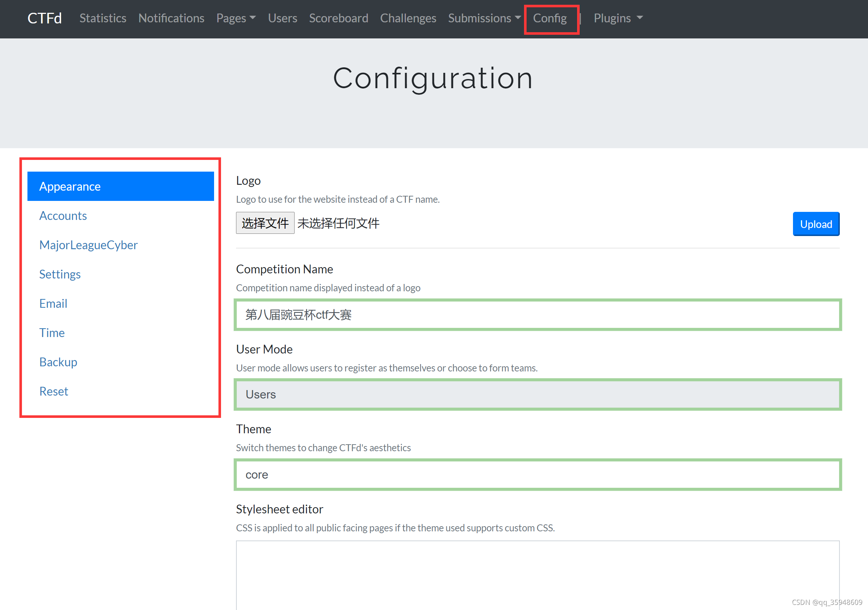Viewport: 868px width, 610px height.
Task: Open the Challenges page
Action: click(408, 18)
